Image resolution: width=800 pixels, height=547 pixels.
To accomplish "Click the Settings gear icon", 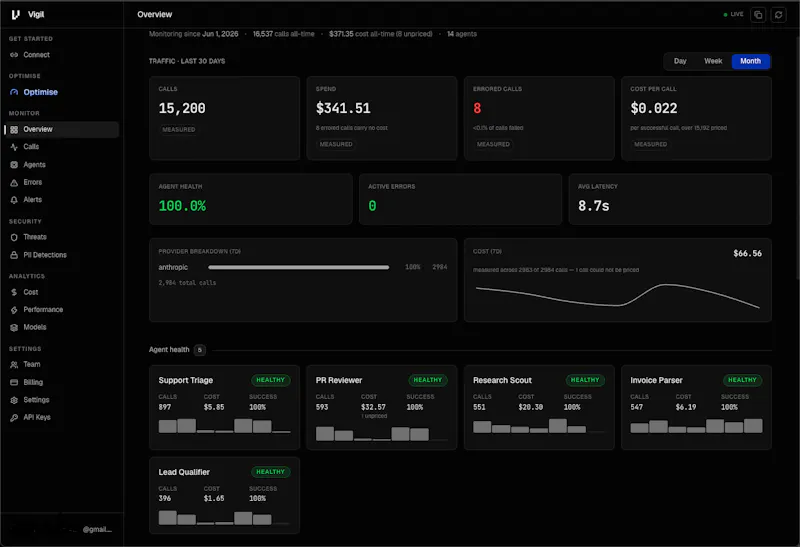I will point(14,400).
